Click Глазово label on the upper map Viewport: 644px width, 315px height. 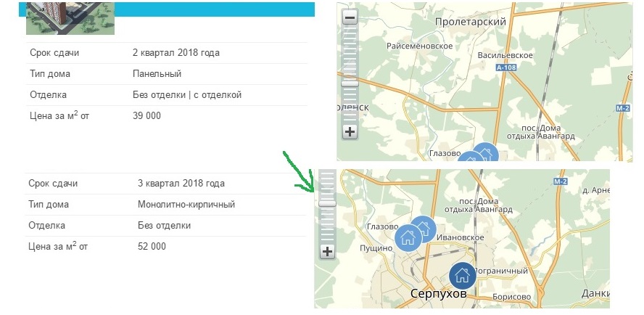pyautogui.click(x=445, y=153)
